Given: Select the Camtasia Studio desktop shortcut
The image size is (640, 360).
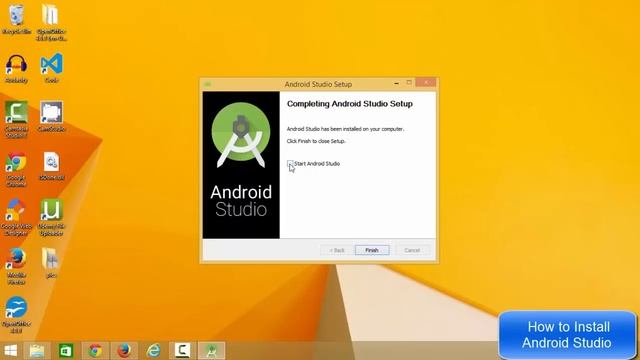Looking at the screenshot, I should tap(16, 119).
